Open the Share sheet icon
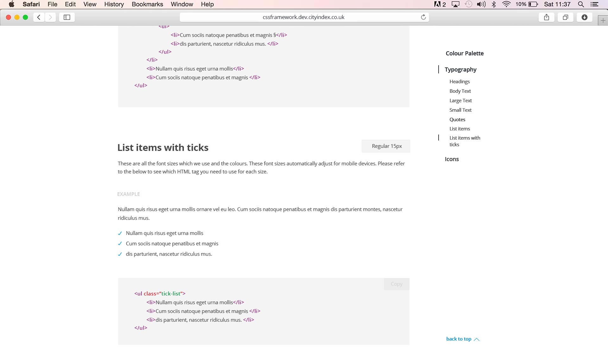The height and width of the screenshot is (364, 608). [x=546, y=17]
